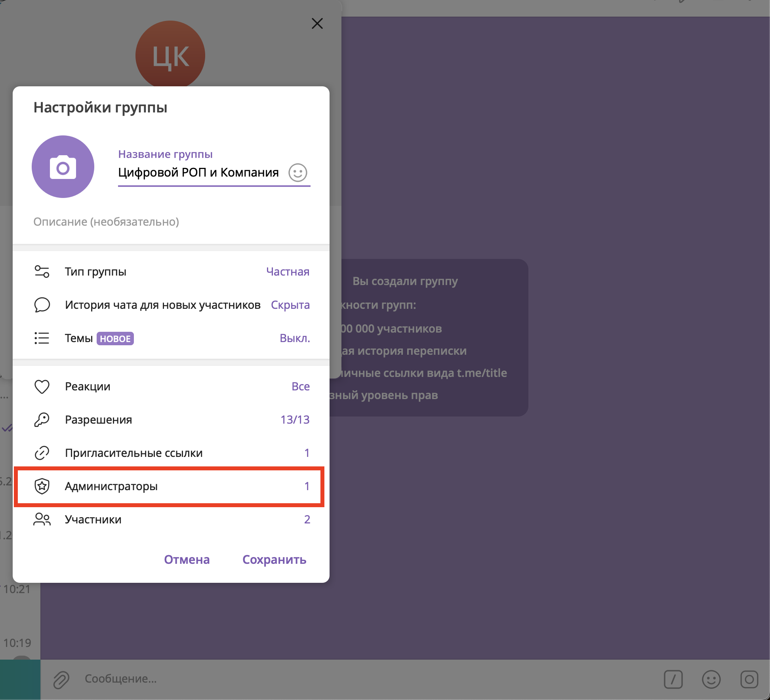Open emoji picker in group name field

(298, 173)
